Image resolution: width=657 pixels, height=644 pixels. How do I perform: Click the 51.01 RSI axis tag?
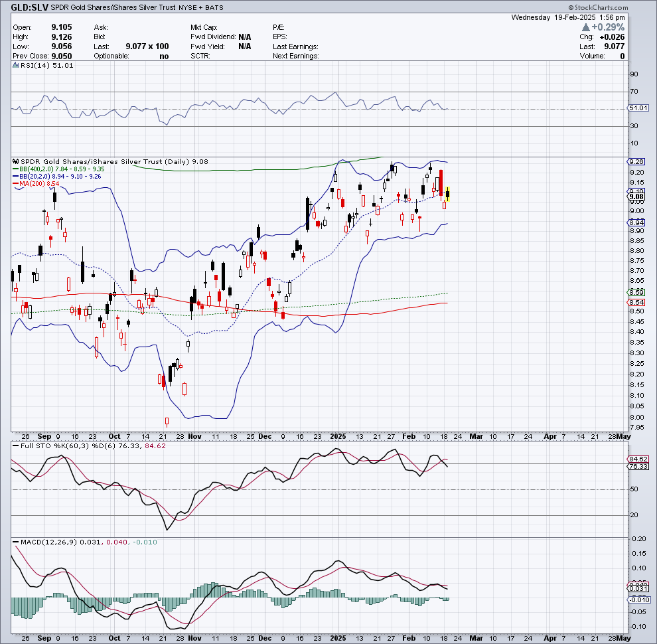(x=638, y=108)
